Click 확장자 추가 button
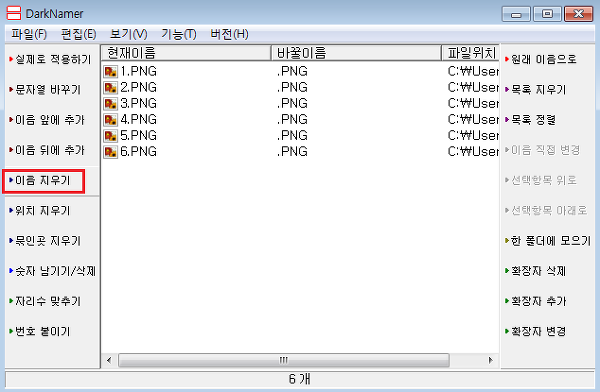The image size is (600, 392). click(x=535, y=301)
